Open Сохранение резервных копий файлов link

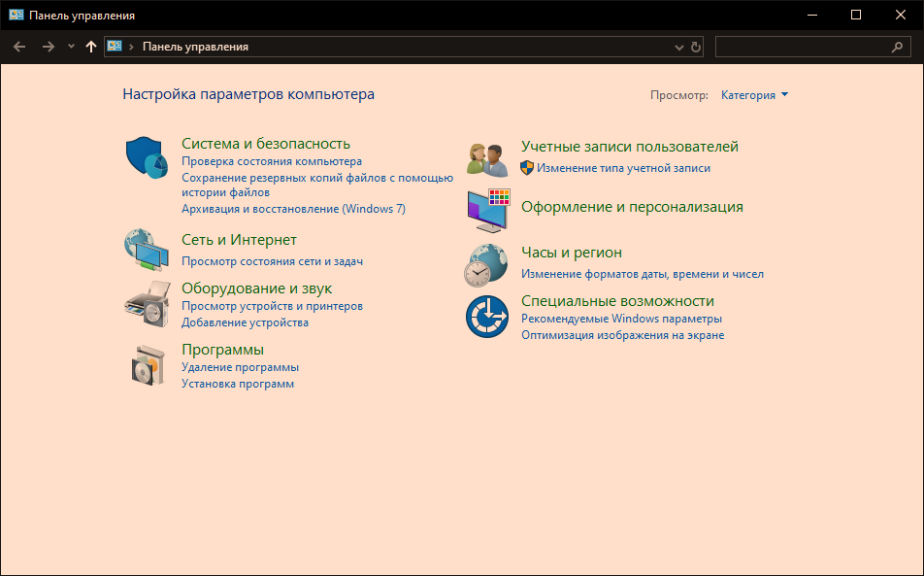[317, 185]
